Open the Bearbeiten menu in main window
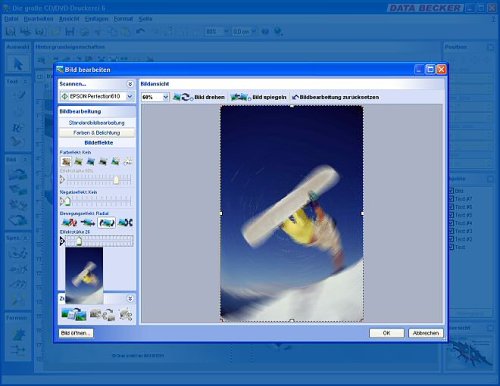500x386 pixels. tap(38, 19)
